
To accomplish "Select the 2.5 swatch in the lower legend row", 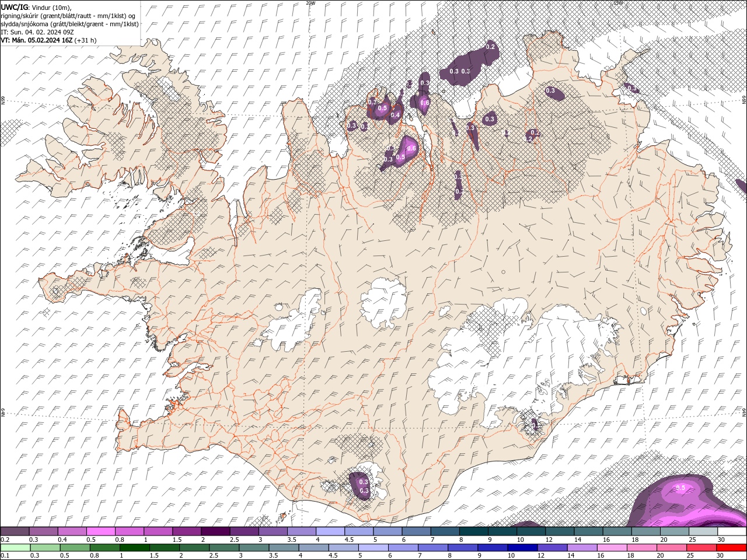I will click(x=224, y=548).
